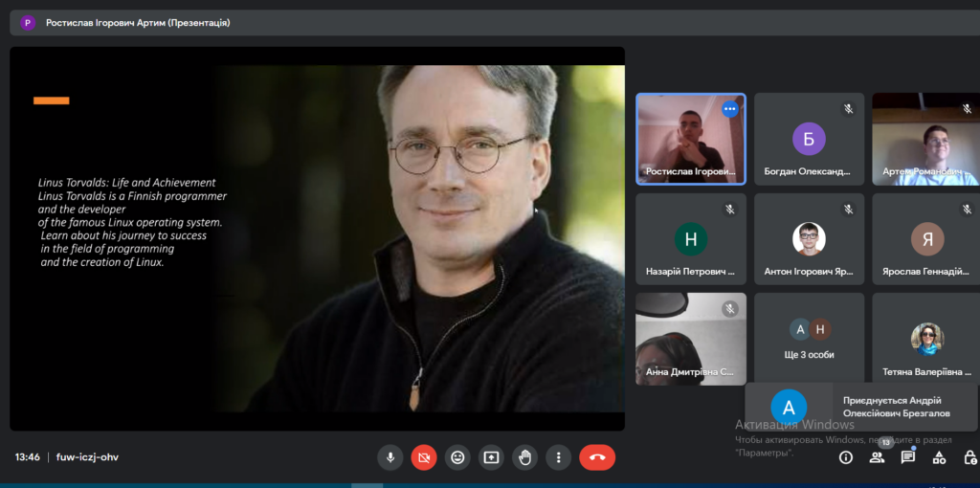Select Богдан Олександрович's participant tile
The height and width of the screenshot is (488, 980).
click(809, 139)
